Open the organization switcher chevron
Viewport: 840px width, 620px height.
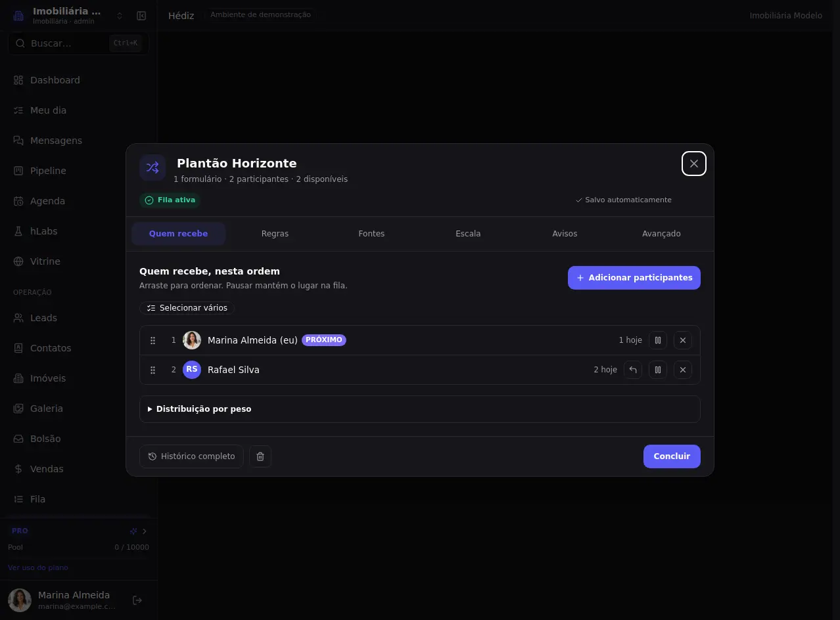pyautogui.click(x=120, y=16)
